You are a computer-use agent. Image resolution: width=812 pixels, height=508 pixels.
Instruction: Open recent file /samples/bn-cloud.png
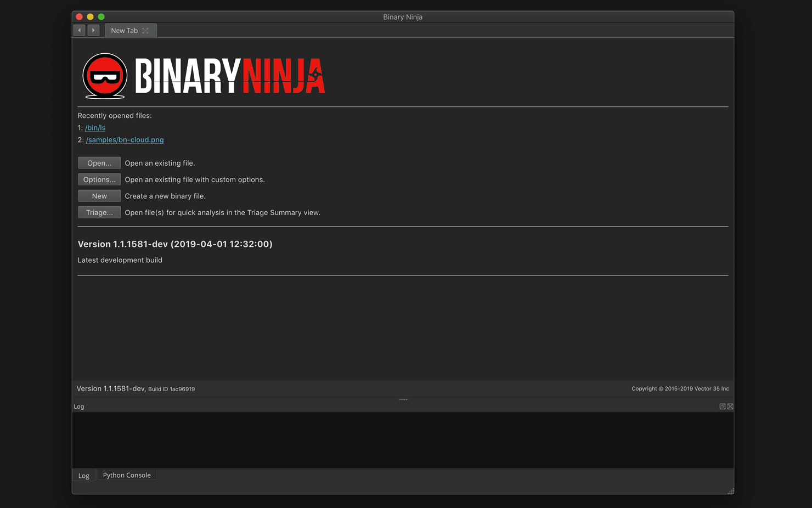point(125,140)
